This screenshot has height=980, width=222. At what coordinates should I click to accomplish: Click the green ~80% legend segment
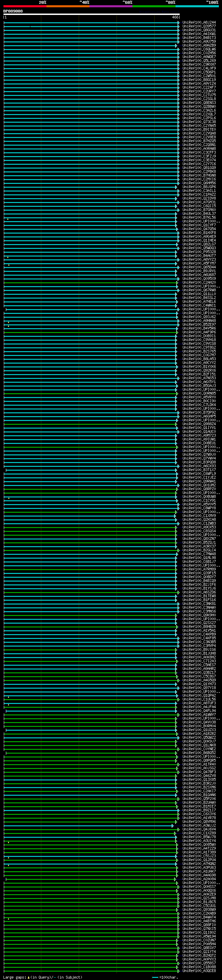tap(154, 6)
